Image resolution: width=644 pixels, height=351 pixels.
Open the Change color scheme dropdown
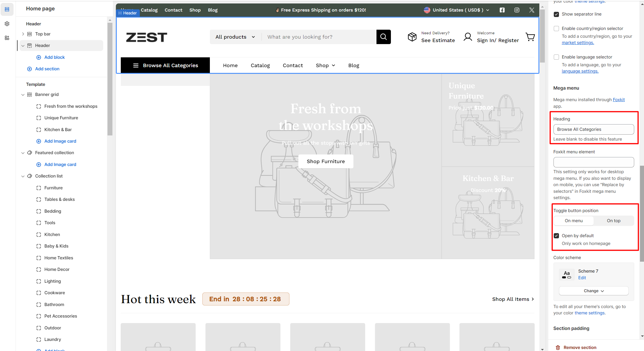point(594,291)
